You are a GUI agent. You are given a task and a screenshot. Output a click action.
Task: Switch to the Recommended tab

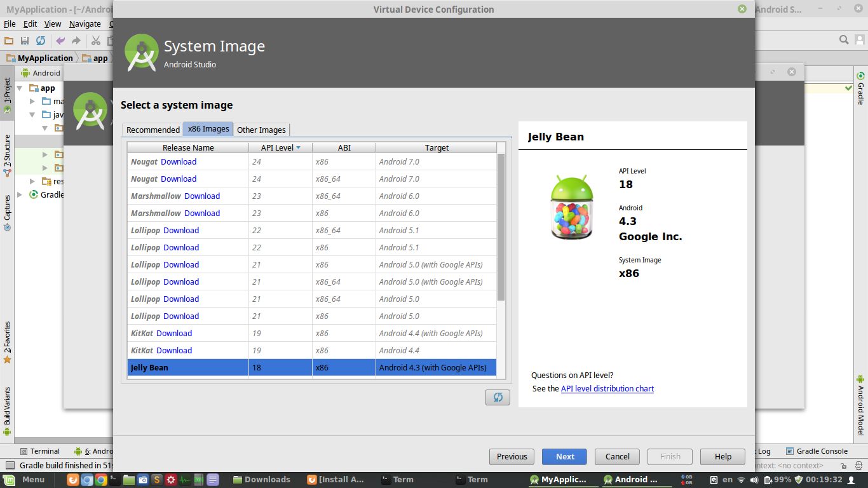click(x=153, y=130)
